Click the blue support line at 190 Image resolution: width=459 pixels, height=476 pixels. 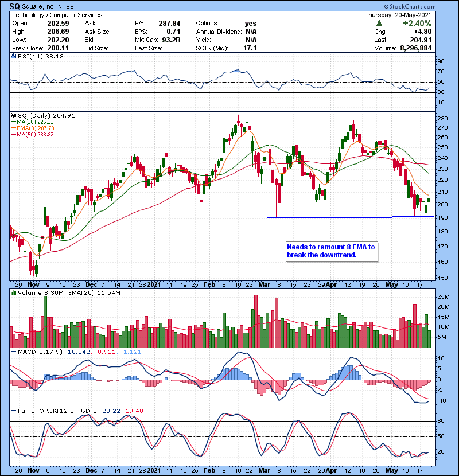[x=350, y=217]
